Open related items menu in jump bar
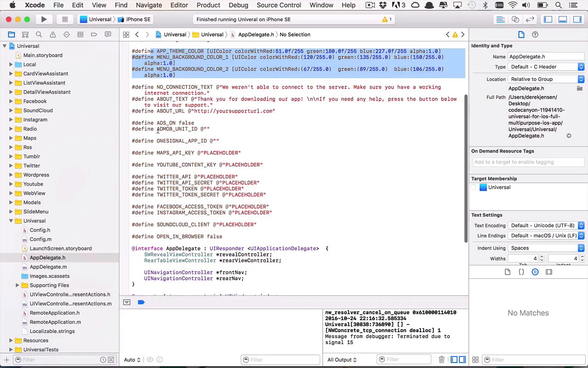This screenshot has width=588, height=368. (126, 34)
